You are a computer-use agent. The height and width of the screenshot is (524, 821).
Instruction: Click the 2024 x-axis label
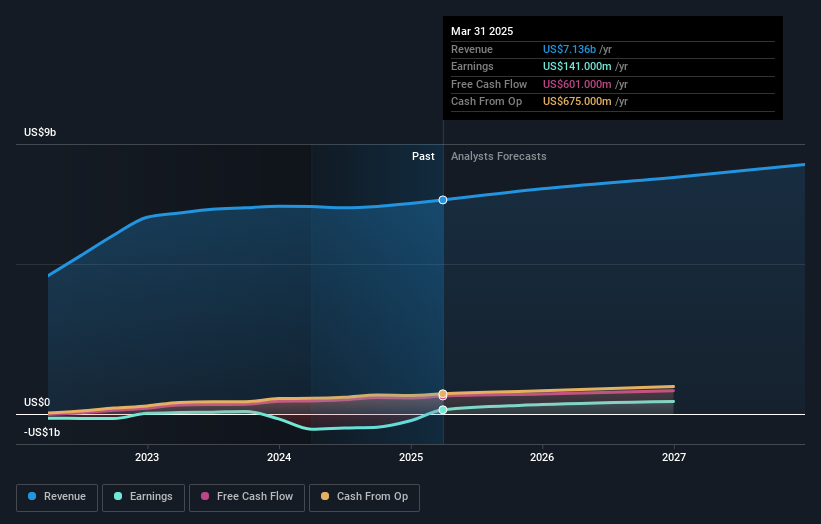tap(279, 458)
